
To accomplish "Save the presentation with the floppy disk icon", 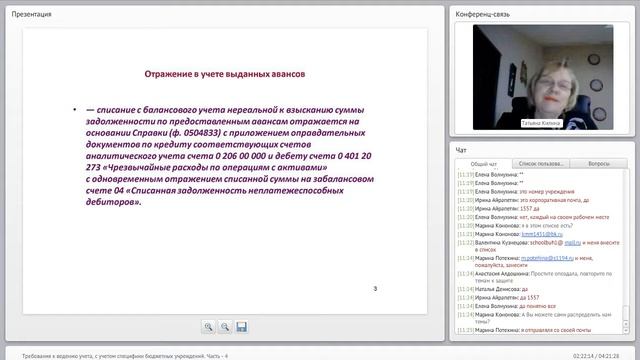I will (241, 327).
